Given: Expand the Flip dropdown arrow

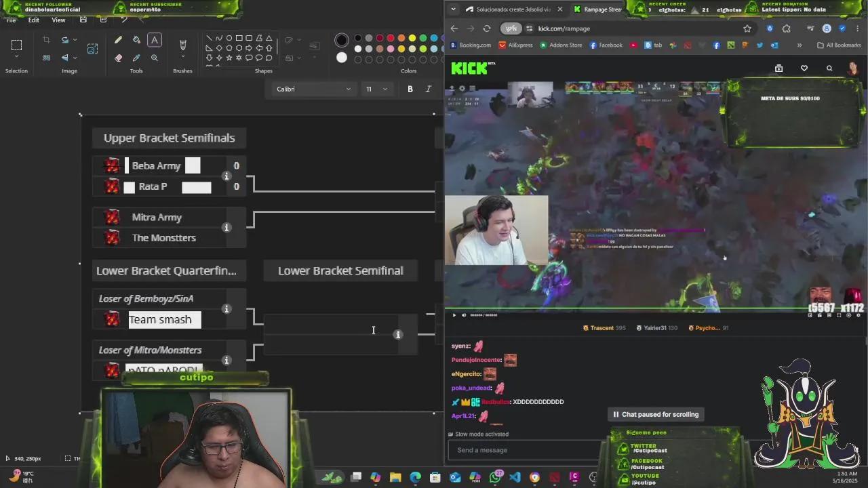Looking at the screenshot, I should pos(74,58).
